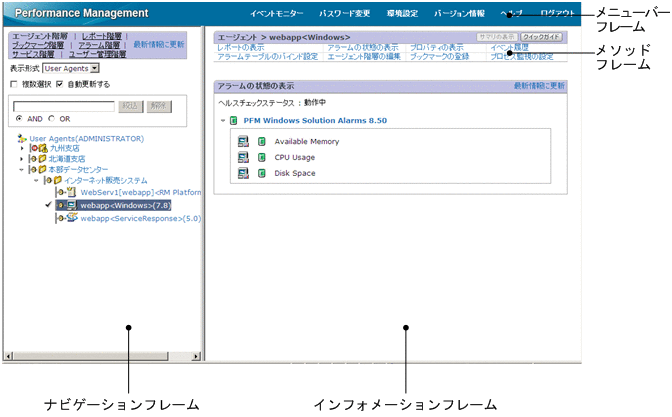
Task: Click the filter keyword input field
Action: click(64, 106)
